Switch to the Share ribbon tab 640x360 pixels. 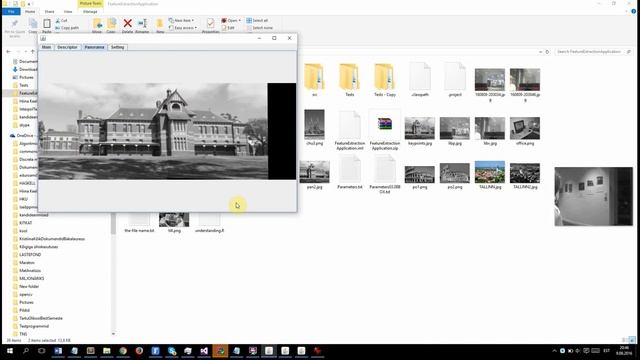[x=49, y=12]
